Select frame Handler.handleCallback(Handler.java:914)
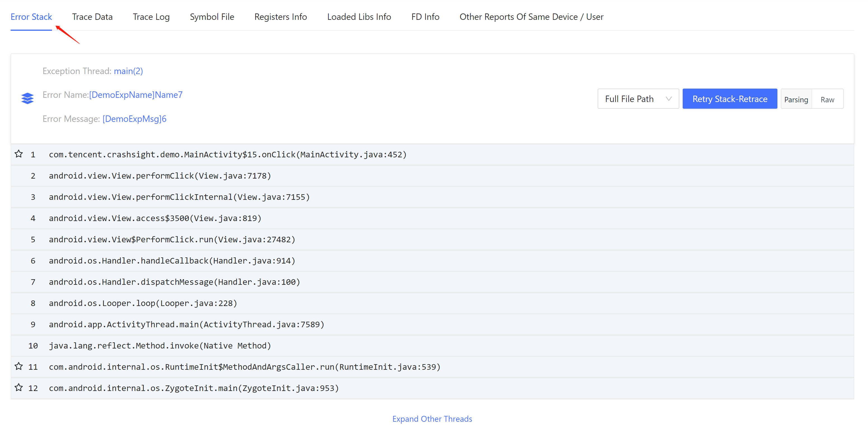The width and height of the screenshot is (868, 448). (x=432, y=261)
